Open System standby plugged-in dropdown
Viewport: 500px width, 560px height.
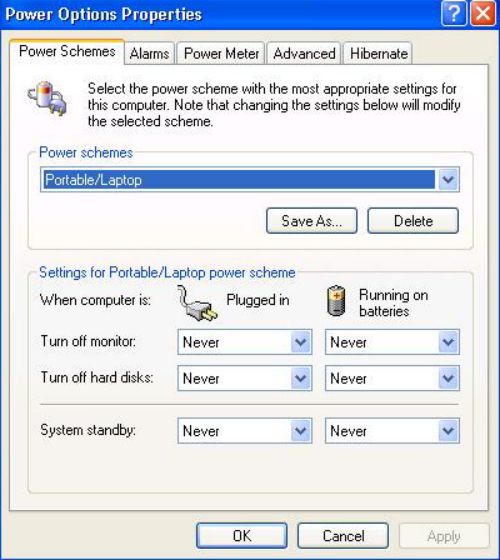coord(245,431)
